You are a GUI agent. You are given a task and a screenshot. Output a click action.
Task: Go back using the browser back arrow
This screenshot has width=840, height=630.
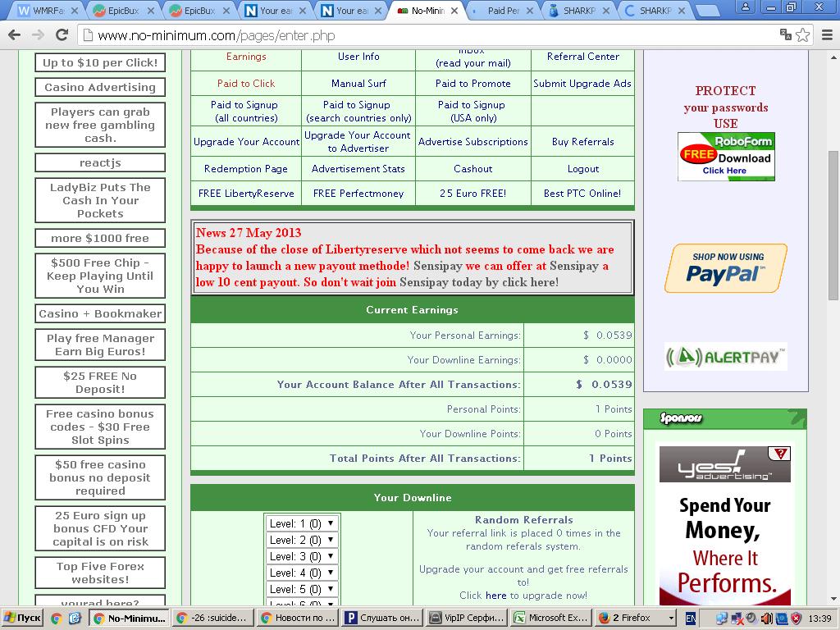coord(15,35)
